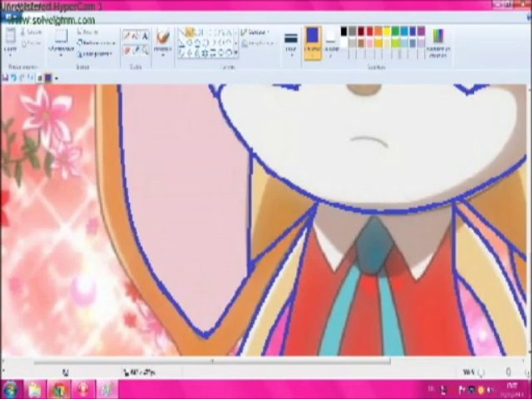
Task: Choose the Line shape in Shapes gallery
Action: click(182, 33)
